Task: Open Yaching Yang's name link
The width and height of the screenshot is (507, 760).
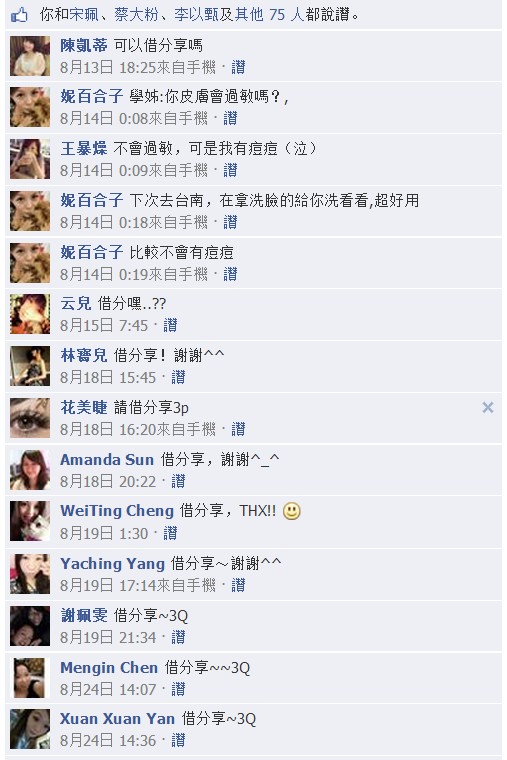Action: (112, 564)
